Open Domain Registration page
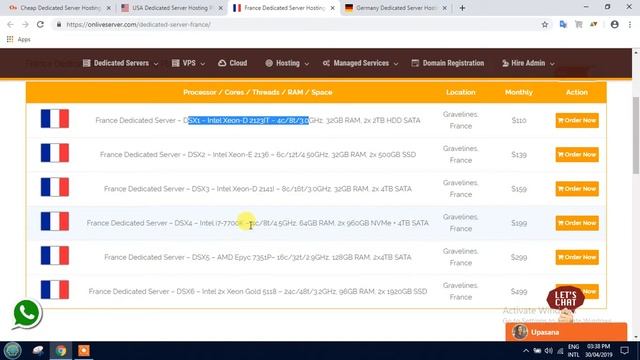This screenshot has width=640, height=360. coord(448,63)
